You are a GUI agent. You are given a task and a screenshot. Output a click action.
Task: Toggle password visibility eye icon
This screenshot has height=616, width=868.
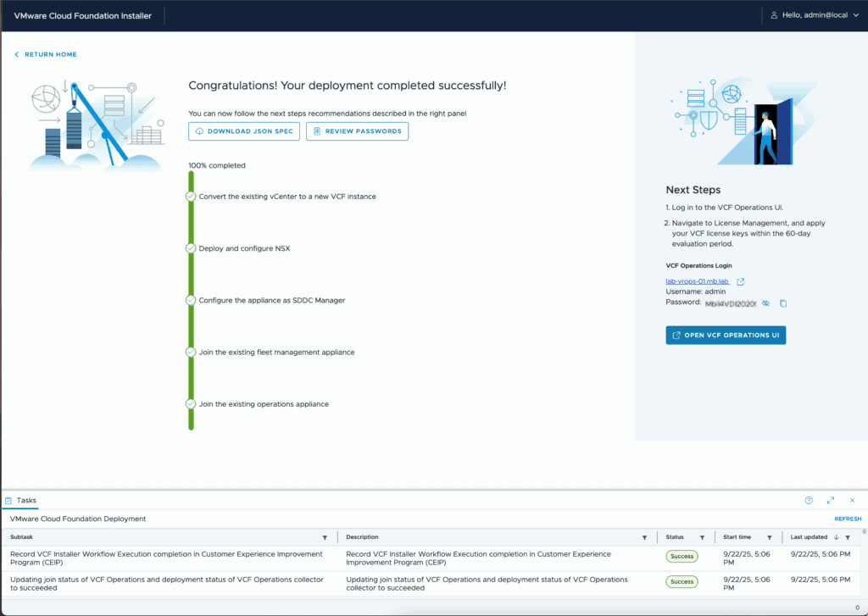(x=765, y=303)
